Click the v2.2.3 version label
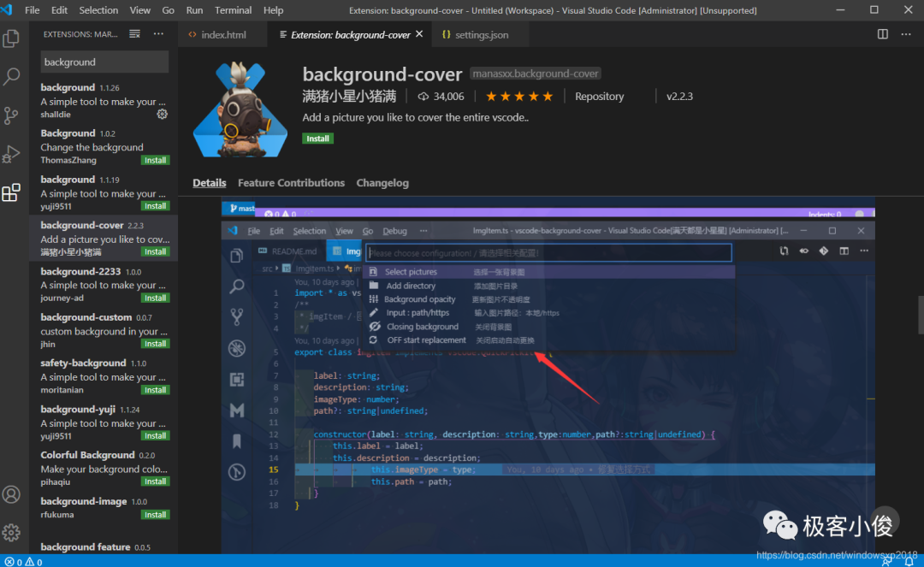Viewport: 924px width, 567px height. click(679, 96)
